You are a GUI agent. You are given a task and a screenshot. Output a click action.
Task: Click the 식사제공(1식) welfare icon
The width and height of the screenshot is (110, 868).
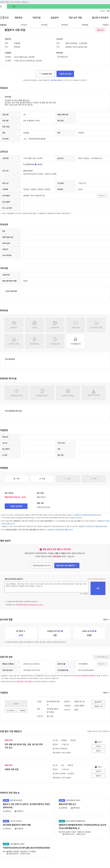(x=76, y=341)
